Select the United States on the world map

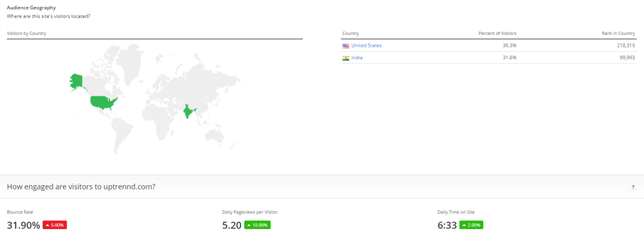tap(103, 101)
